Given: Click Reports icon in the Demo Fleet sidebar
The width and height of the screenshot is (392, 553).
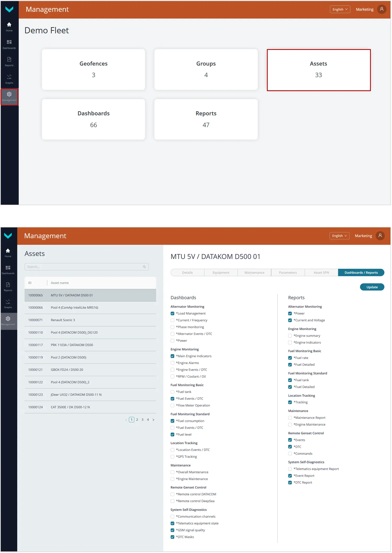Looking at the screenshot, I should [9, 62].
